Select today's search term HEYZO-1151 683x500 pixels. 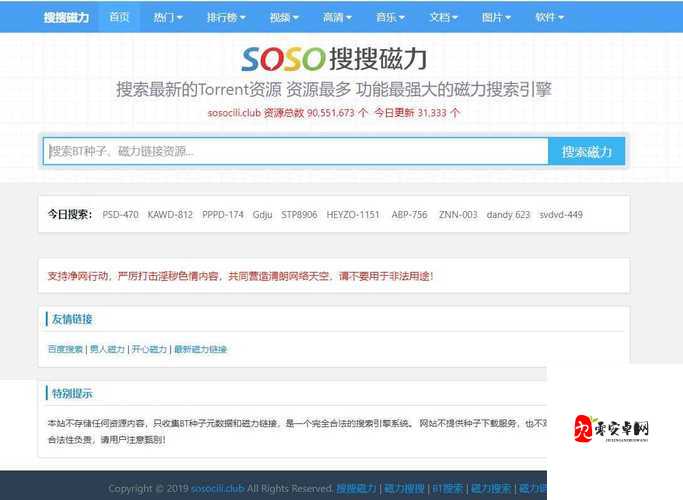[x=353, y=215]
